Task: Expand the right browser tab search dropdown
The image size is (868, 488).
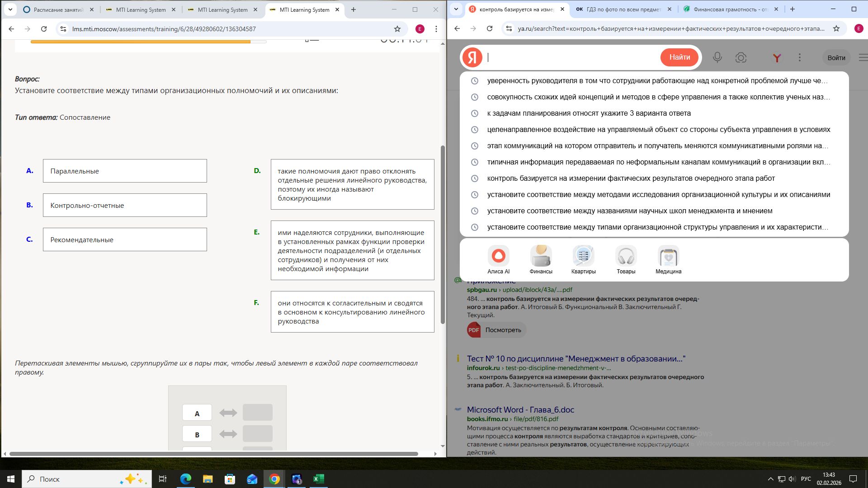Action: [456, 9]
